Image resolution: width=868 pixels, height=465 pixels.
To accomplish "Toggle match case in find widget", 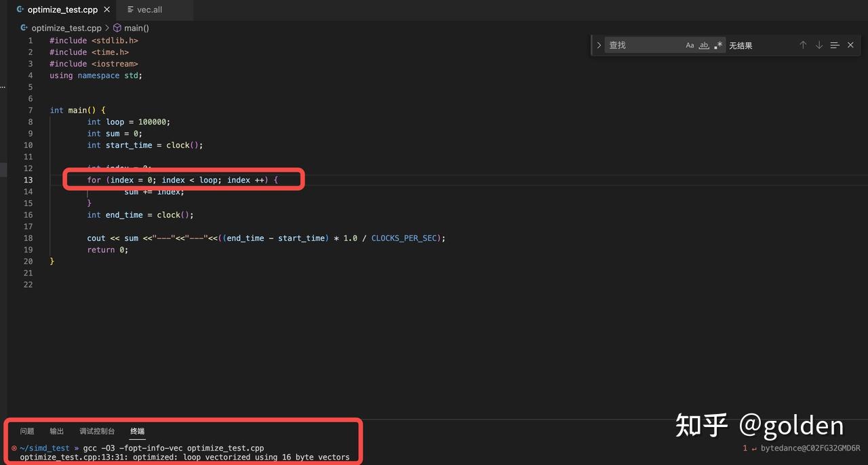I will point(690,45).
